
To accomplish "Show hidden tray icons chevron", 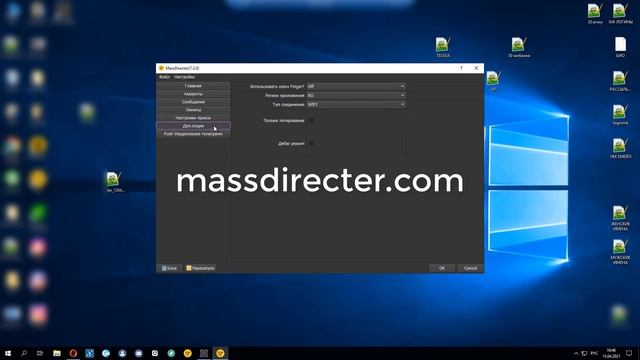I will pos(576,353).
